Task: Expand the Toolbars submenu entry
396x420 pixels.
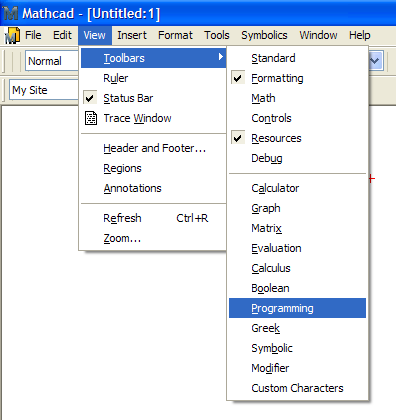Action: pos(153,58)
